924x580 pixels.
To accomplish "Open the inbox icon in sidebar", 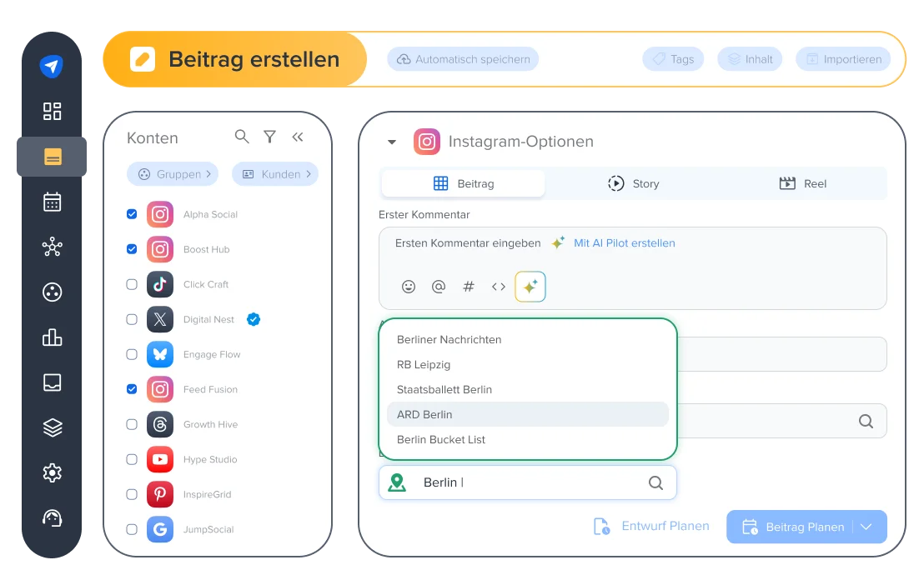I will (x=52, y=382).
